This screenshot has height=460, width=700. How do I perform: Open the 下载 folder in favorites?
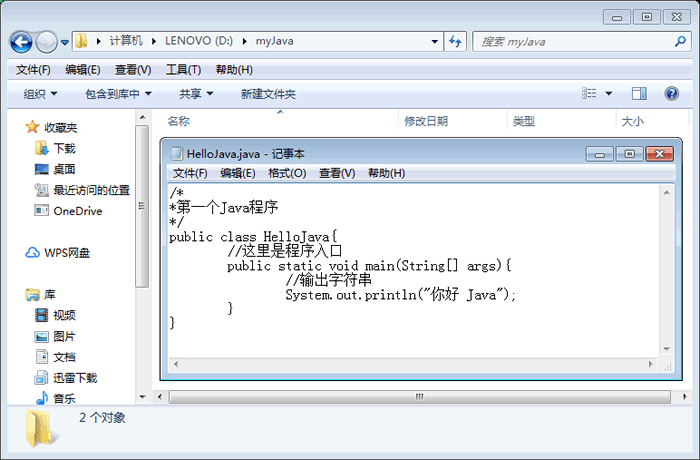point(64,148)
